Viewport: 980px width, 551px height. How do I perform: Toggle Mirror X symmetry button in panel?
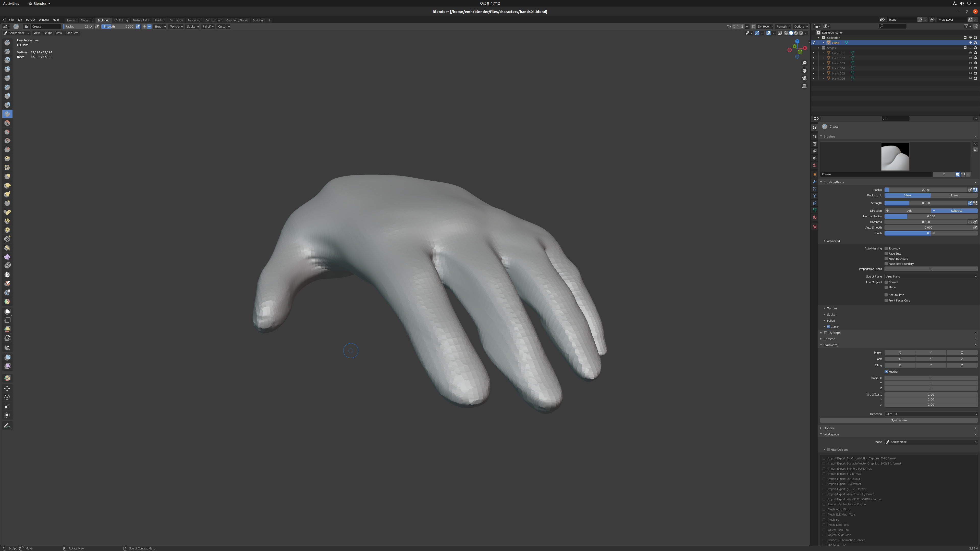(x=900, y=353)
